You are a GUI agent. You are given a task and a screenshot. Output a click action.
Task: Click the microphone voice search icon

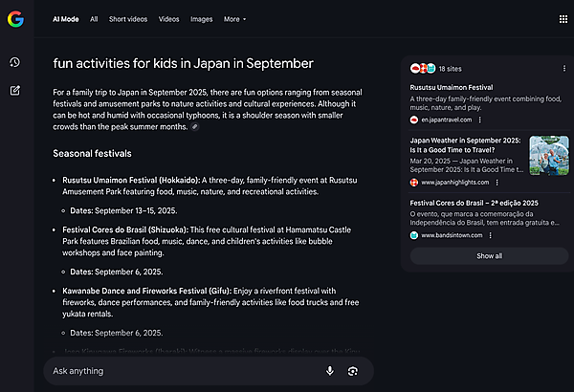(x=330, y=371)
